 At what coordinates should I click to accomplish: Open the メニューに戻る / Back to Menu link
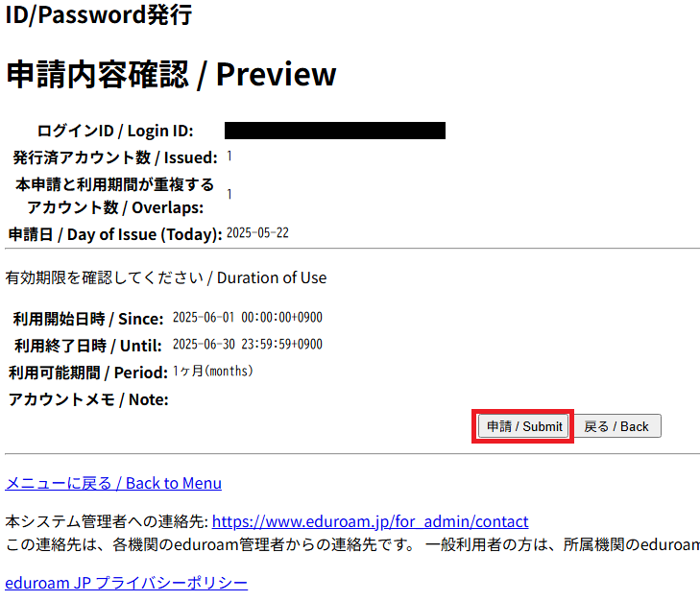(113, 483)
